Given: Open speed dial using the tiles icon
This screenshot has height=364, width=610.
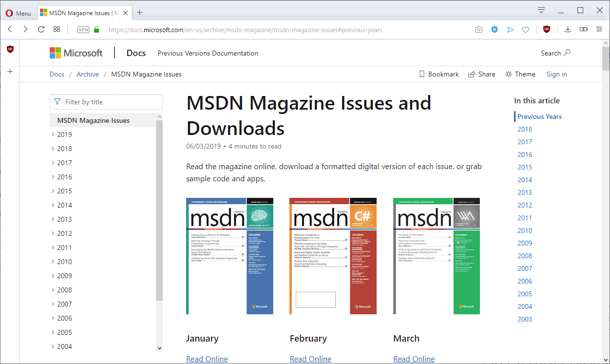Looking at the screenshot, I should click(x=57, y=29).
